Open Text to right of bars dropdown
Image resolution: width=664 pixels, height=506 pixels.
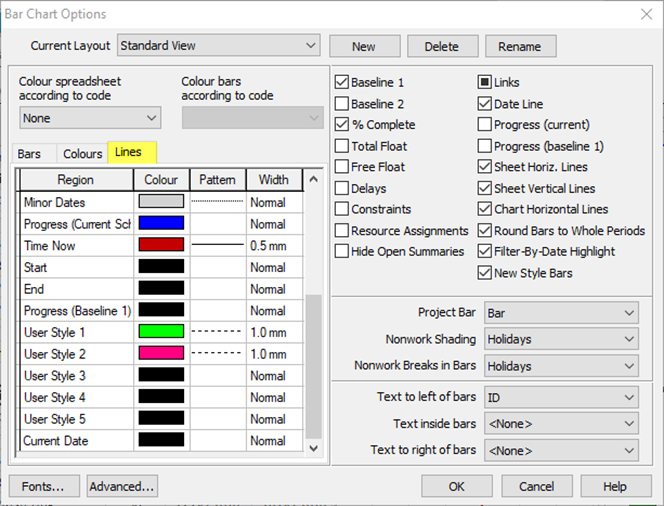[x=561, y=451]
